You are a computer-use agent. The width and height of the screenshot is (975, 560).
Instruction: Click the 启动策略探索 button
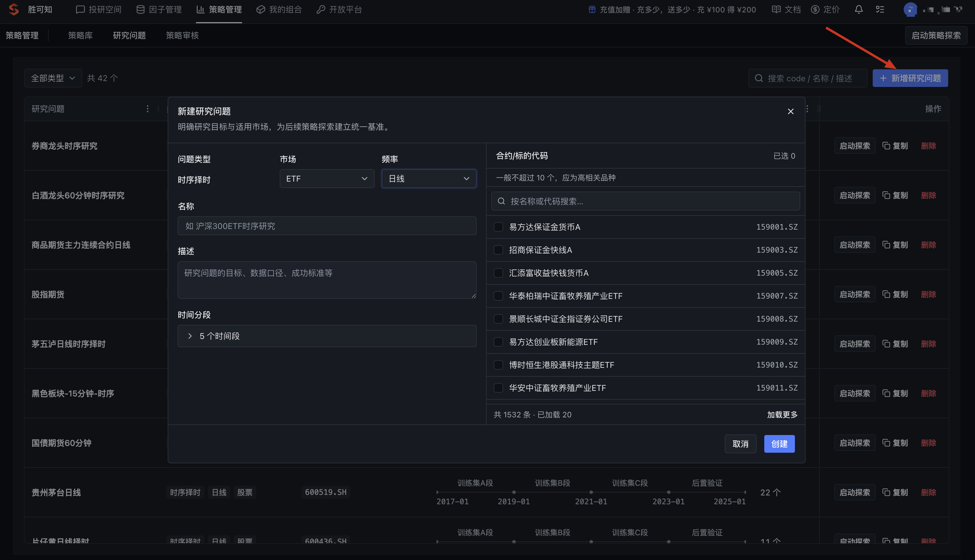coord(936,35)
